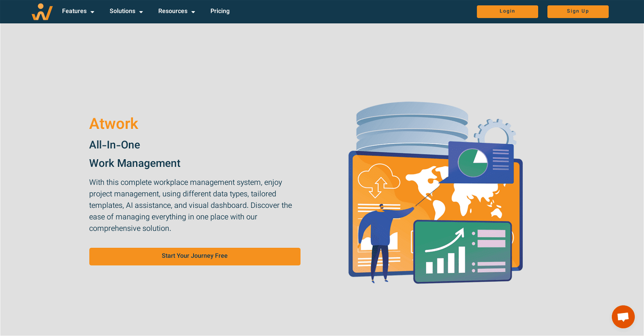Click the orange Atwork heading
The image size is (644, 336).
(x=114, y=124)
